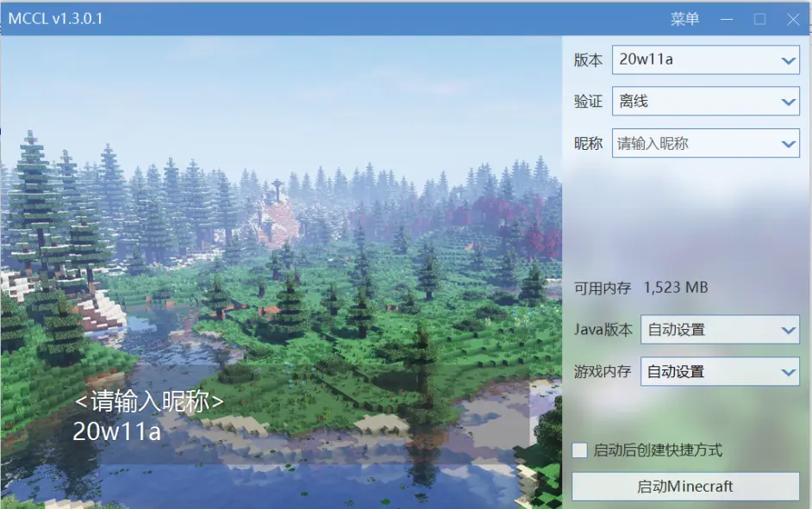Enable the 启动后创建快捷方式 checkbox
This screenshot has width=812, height=509.
click(x=579, y=450)
